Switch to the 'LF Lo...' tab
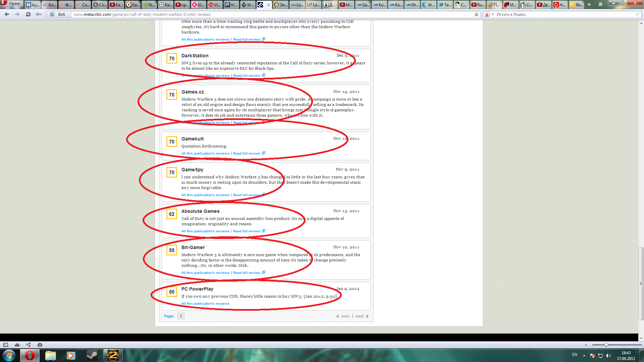The height and width of the screenshot is (362, 644). [313, 5]
